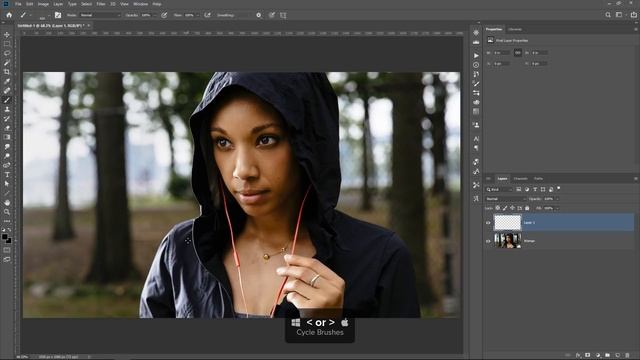640x360 pixels.
Task: Open the brush Mode dropdown
Action: [x=100, y=15]
